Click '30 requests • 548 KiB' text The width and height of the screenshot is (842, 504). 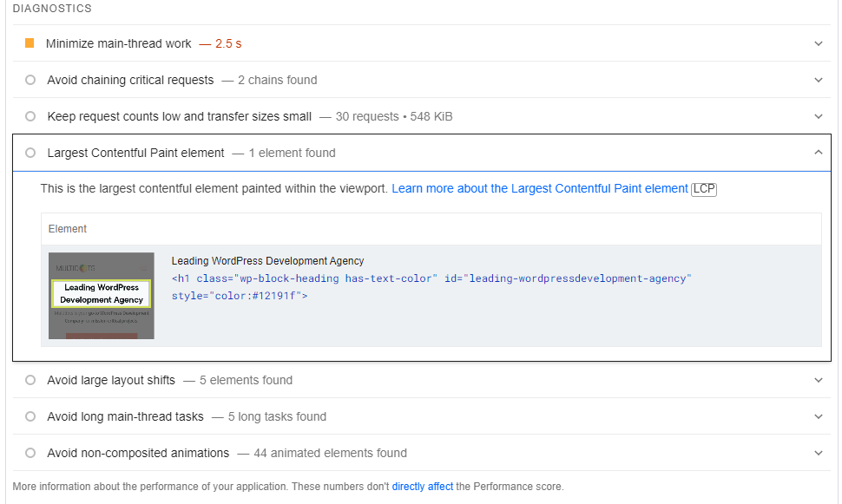click(394, 116)
